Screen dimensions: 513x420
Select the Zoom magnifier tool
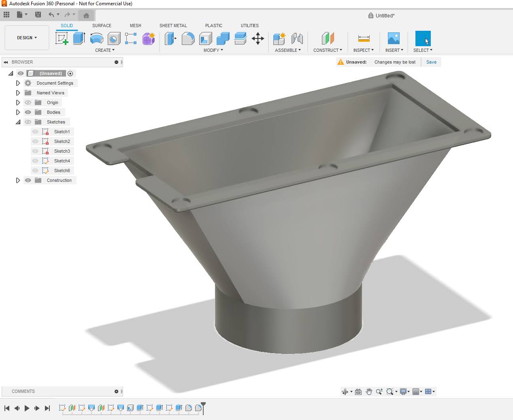(x=379, y=392)
